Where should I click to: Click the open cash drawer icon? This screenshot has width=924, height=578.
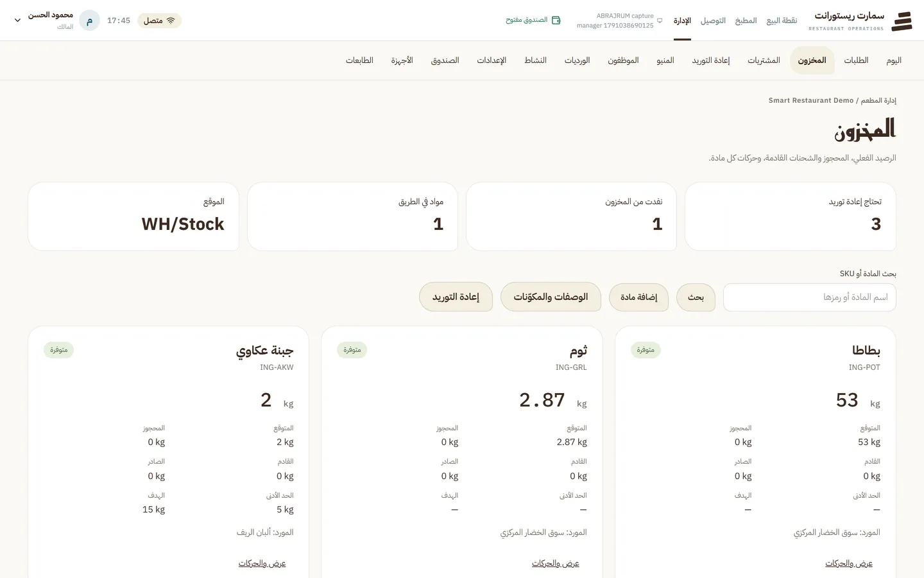click(x=556, y=21)
